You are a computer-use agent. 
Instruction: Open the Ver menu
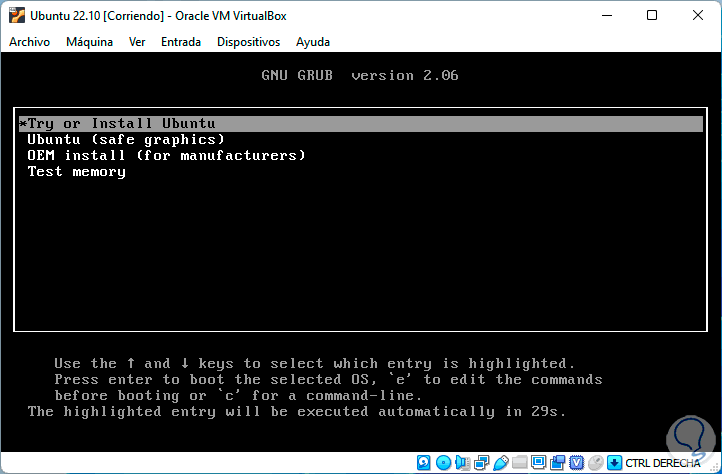[137, 42]
